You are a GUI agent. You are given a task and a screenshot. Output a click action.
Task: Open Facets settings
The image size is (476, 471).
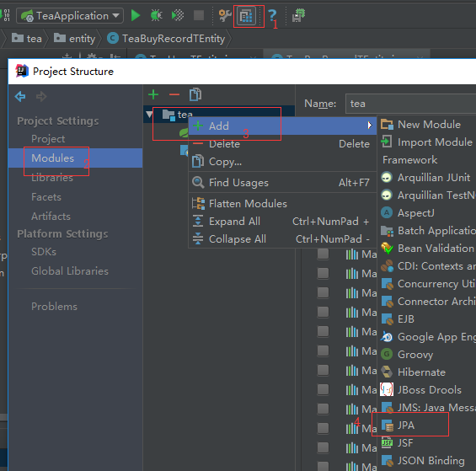click(46, 197)
